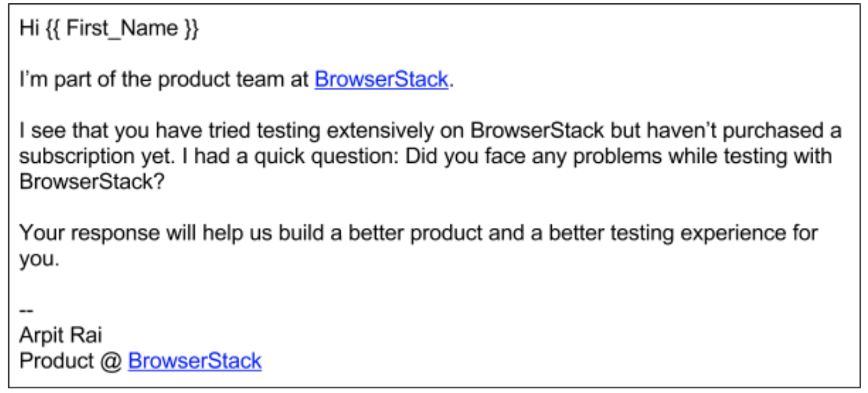Image resolution: width=868 pixels, height=393 pixels.
Task: Click the {{ First_Name }} placeholder
Action: [122, 28]
